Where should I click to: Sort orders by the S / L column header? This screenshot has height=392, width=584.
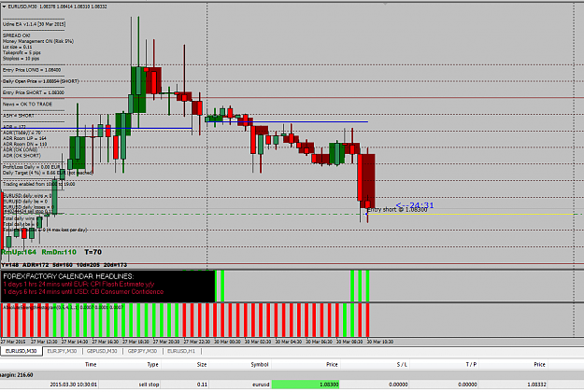point(402,365)
